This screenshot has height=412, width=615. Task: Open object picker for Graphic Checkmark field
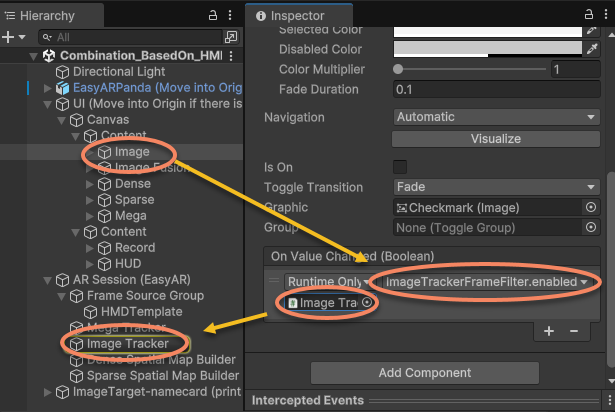tap(590, 207)
